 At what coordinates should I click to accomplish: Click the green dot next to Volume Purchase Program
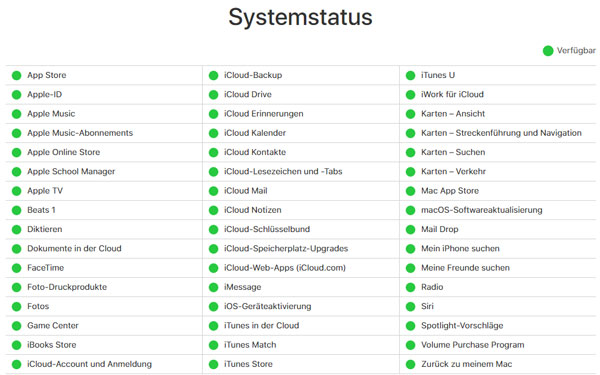(x=411, y=345)
